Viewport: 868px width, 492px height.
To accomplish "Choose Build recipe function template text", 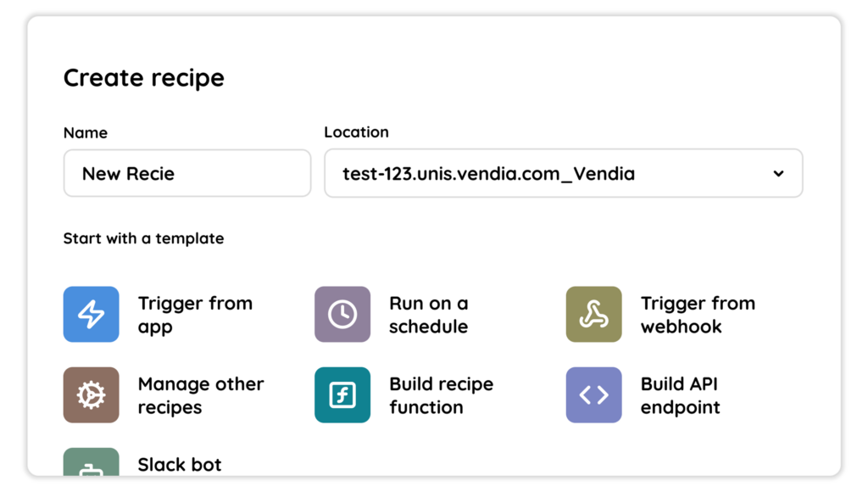I will coord(441,395).
